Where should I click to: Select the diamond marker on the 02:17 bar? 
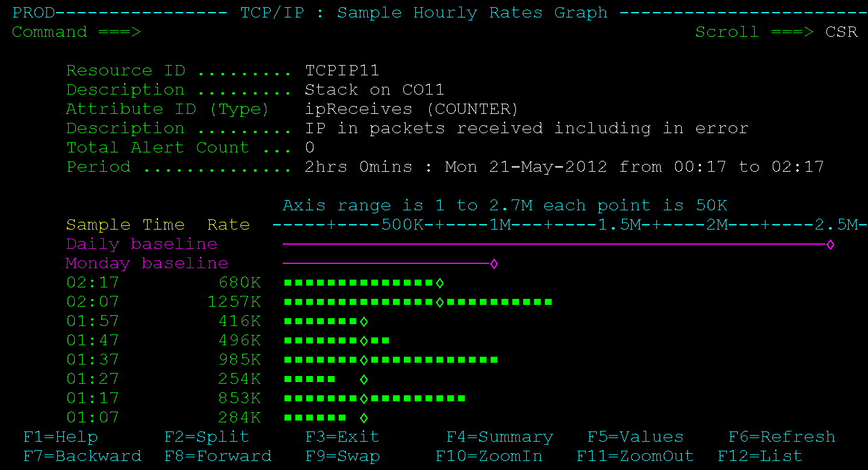[x=439, y=283]
